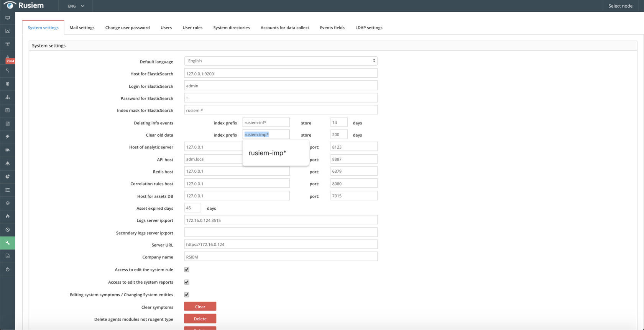Click the Company name field
Screen dimensions: 644x330
pyautogui.click(x=281, y=256)
